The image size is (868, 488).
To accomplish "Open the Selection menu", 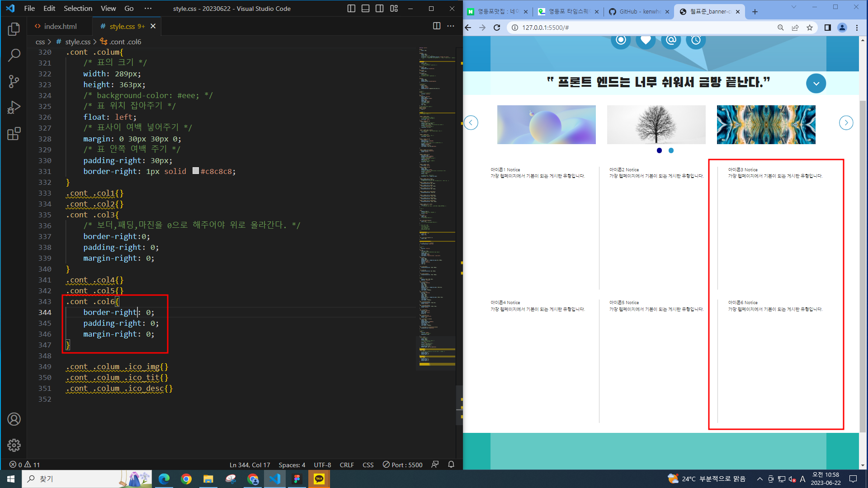I will pos(78,9).
